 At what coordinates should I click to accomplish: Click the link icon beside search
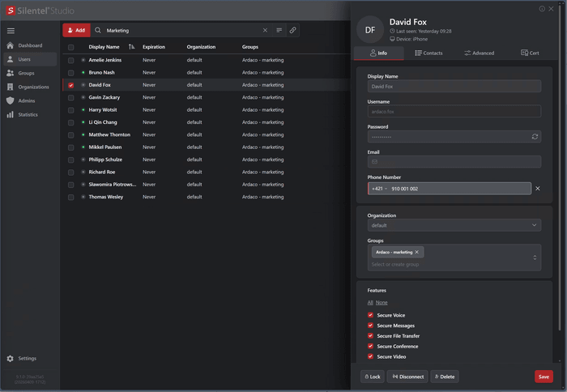point(293,31)
